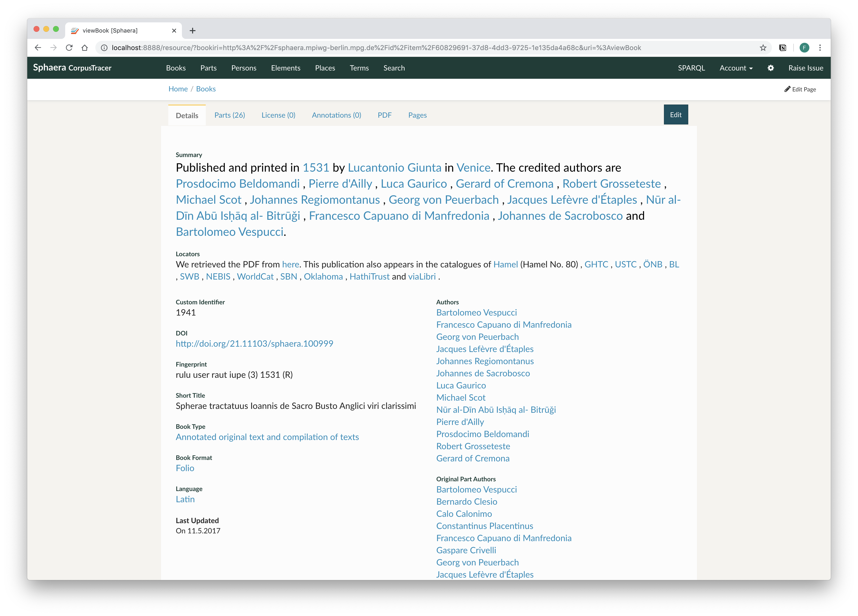
Task: Open the HathiTrust catalogue link
Action: pos(370,276)
